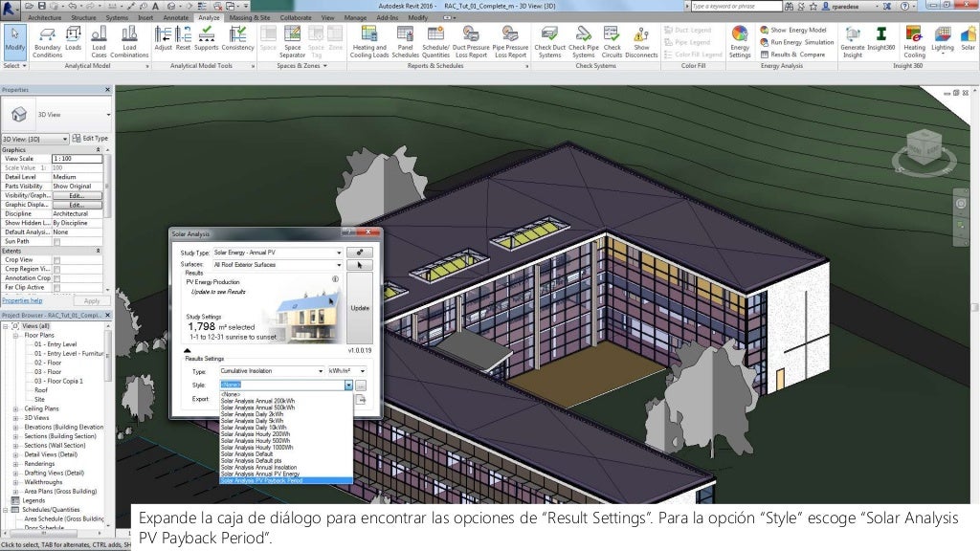Open the kWh/m² units dropdown
The image size is (980, 551).
[346, 371]
